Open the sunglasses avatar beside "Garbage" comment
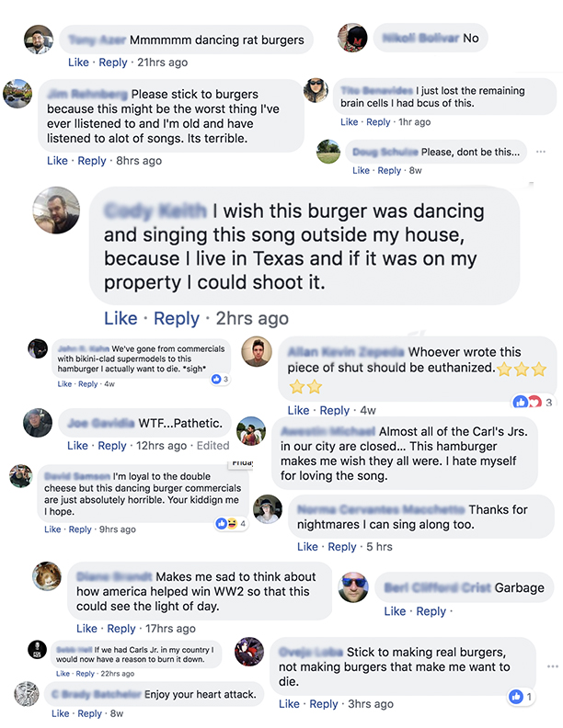The width and height of the screenshot is (563, 728). (353, 586)
